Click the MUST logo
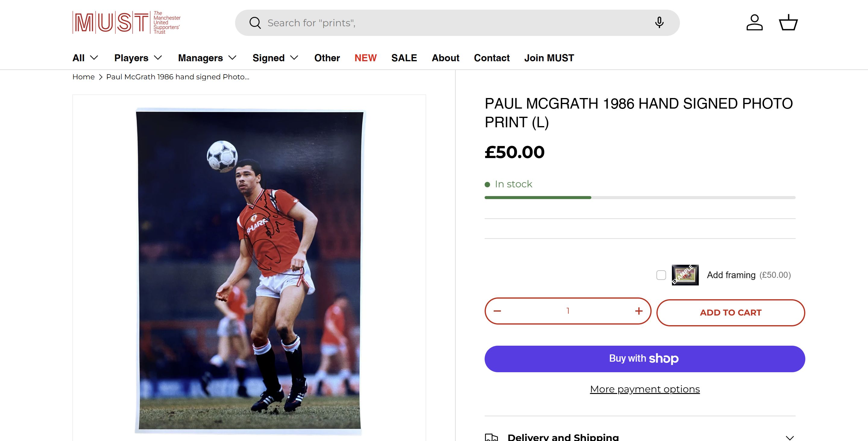This screenshot has width=868, height=441. [126, 23]
